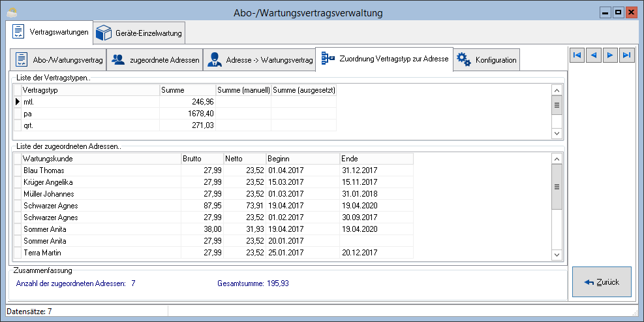The height and width of the screenshot is (322, 644).
Task: Open the Konfiguration tab
Action: 487,60
